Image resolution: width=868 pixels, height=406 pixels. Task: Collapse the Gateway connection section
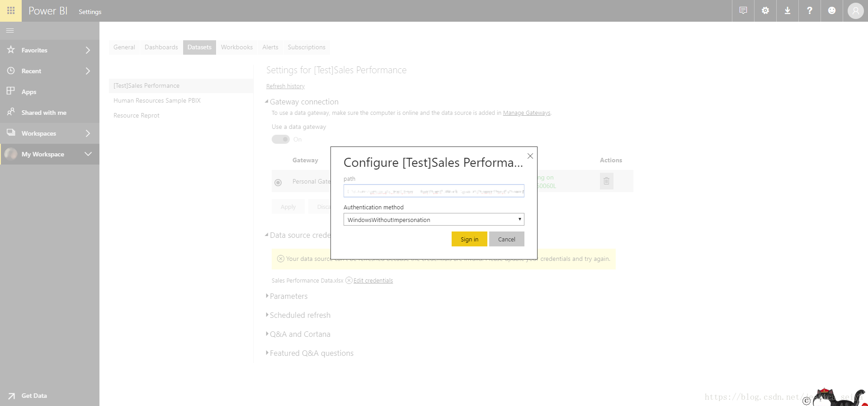pos(267,101)
